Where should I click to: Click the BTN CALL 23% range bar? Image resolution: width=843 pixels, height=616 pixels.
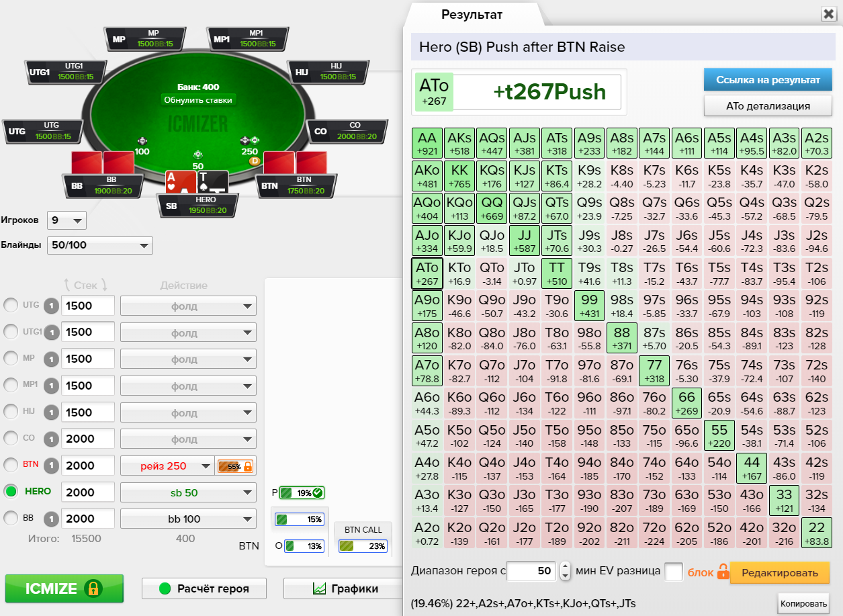tap(363, 546)
